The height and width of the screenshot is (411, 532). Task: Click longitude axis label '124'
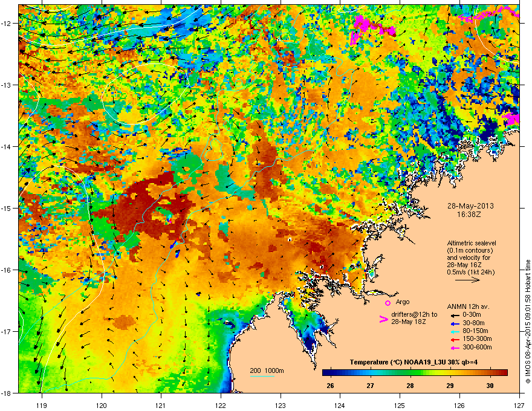pyautogui.click(x=340, y=405)
